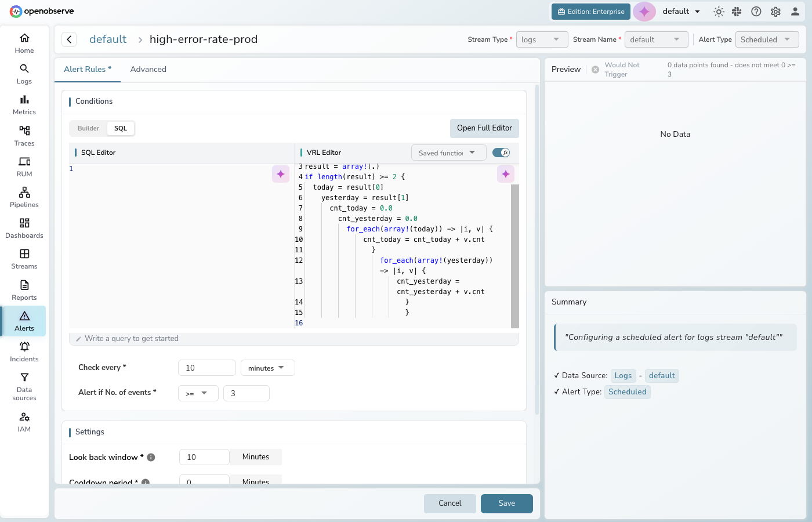This screenshot has width=812, height=522.
Task: Click default breadcrumb link
Action: (x=108, y=39)
